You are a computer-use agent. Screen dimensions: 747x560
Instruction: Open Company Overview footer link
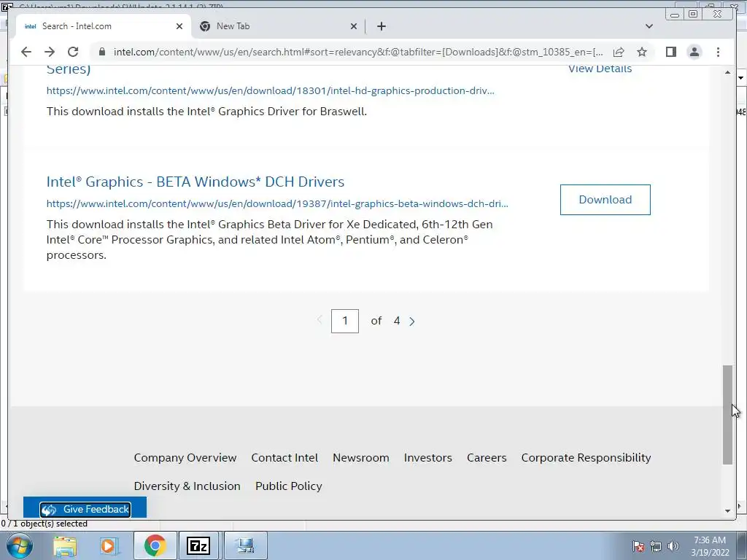click(x=185, y=458)
